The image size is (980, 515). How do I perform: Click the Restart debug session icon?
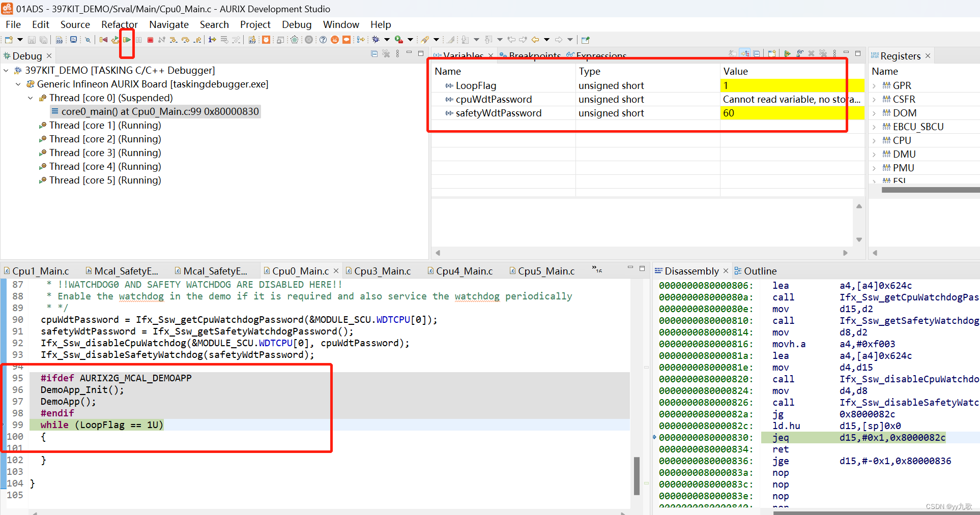pos(116,40)
